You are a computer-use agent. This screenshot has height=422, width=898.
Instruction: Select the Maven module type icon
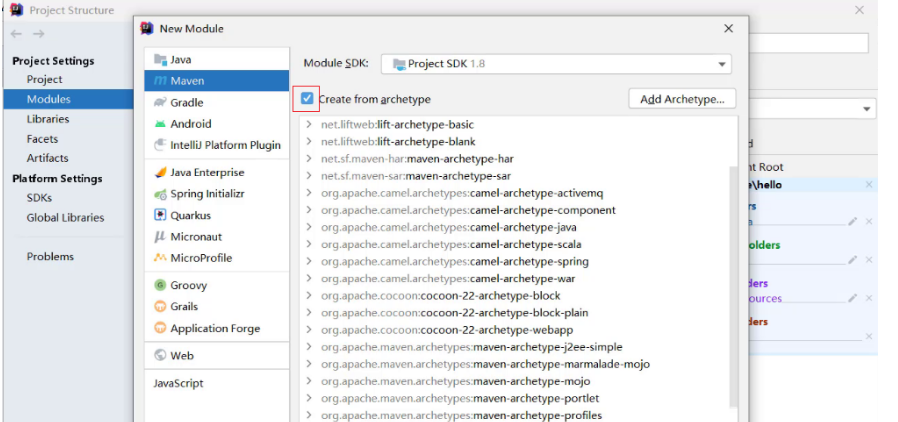point(160,81)
